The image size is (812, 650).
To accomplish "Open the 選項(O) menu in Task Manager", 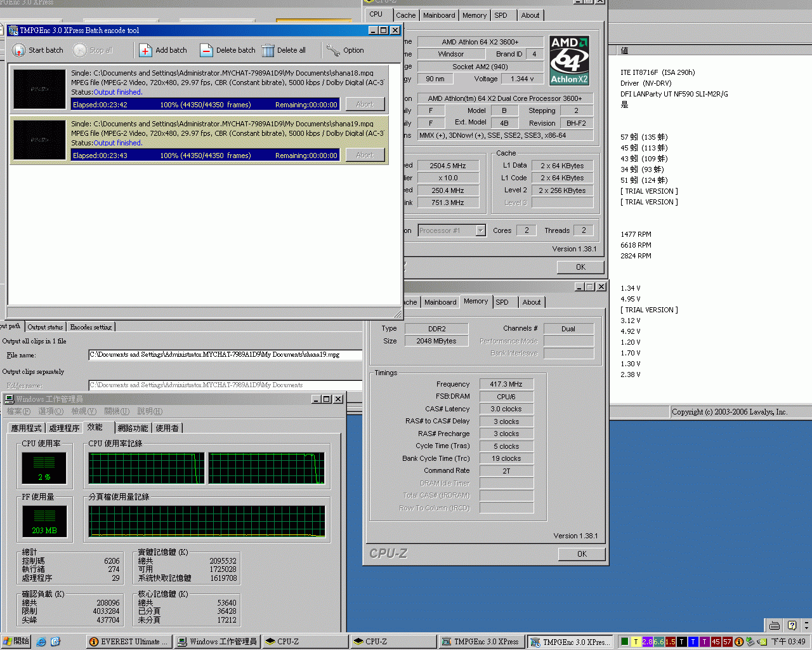I will coord(51,411).
